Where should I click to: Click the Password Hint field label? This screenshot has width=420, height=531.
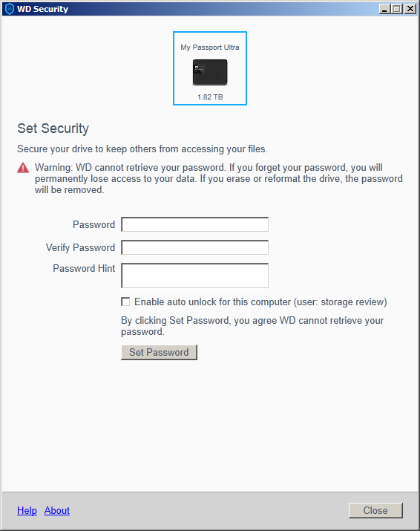tap(84, 268)
